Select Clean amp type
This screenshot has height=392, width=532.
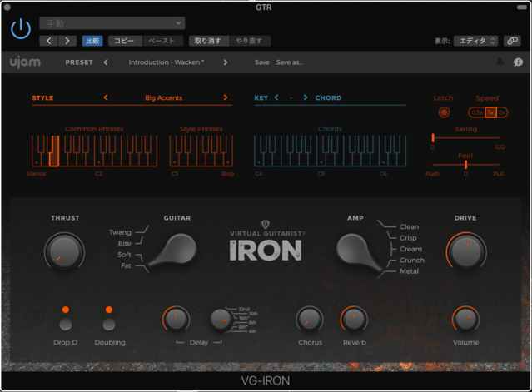[x=409, y=226]
